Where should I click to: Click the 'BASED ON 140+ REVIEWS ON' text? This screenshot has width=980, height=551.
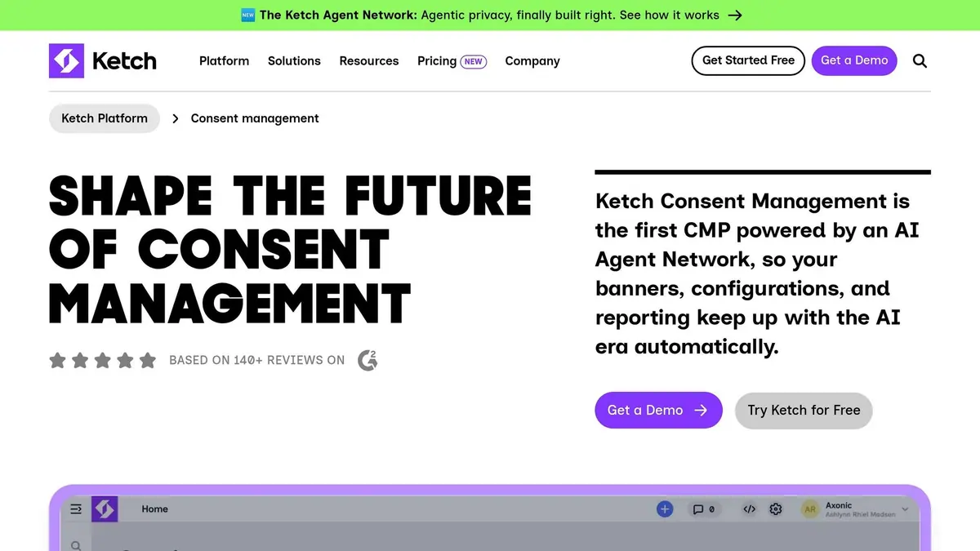coord(257,360)
